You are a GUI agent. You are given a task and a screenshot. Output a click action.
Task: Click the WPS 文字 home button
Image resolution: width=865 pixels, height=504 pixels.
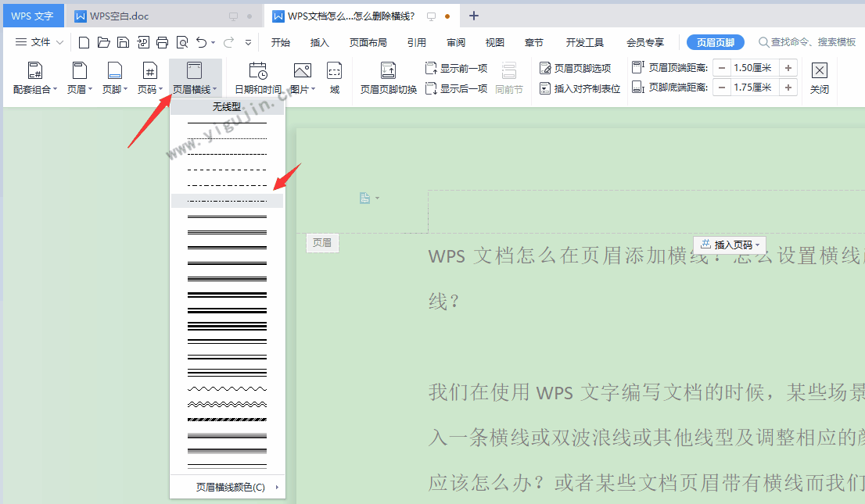pos(33,16)
